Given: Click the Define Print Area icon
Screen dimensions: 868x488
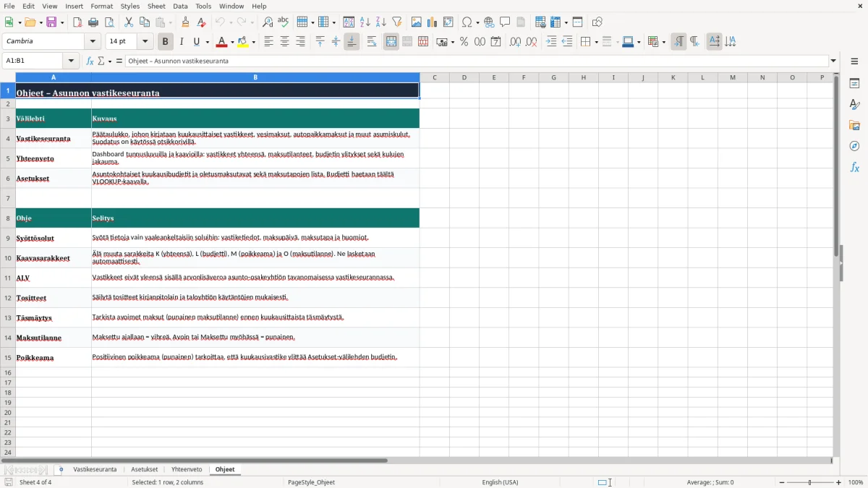Looking at the screenshot, I should (x=540, y=22).
